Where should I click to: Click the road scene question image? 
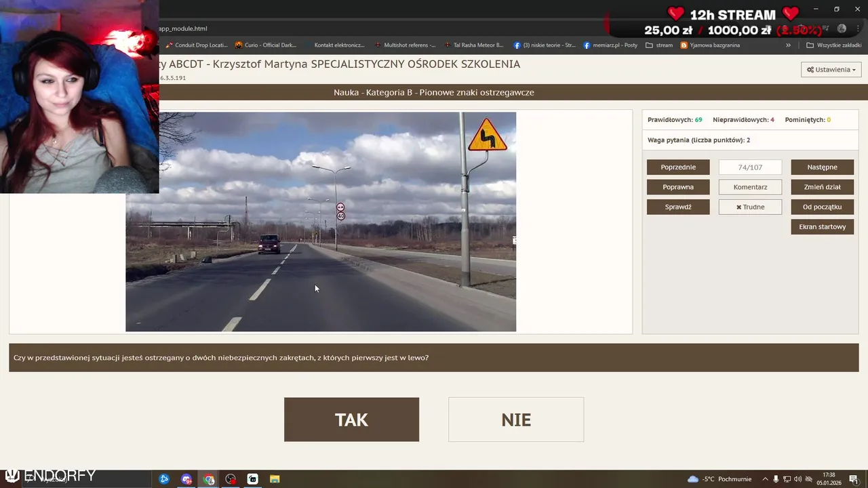(x=321, y=222)
